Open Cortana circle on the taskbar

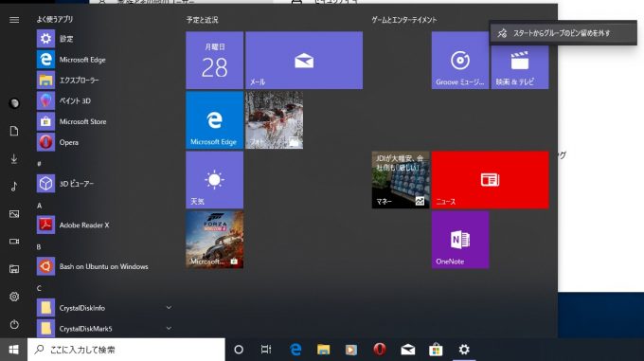pos(239,350)
